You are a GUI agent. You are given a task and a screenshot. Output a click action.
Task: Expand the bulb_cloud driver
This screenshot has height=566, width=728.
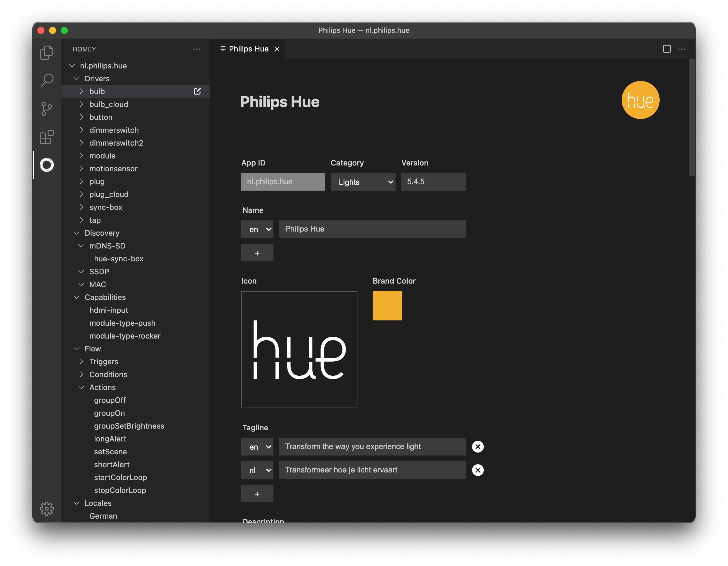tap(81, 104)
